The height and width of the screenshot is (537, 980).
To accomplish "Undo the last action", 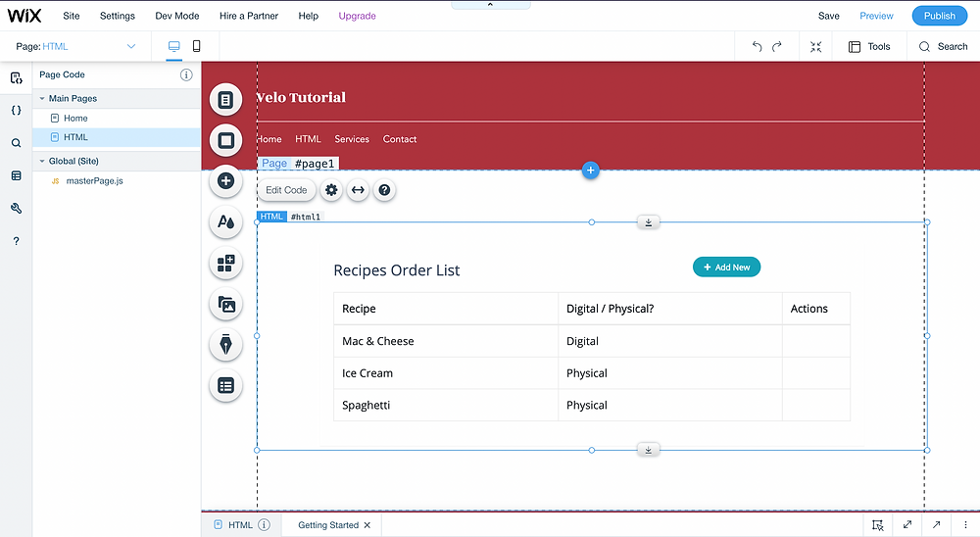I will 757,46.
